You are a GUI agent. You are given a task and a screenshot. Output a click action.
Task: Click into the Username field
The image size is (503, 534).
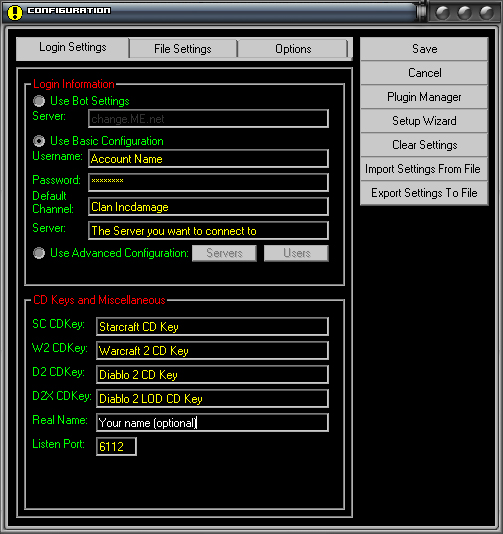[x=208, y=158]
